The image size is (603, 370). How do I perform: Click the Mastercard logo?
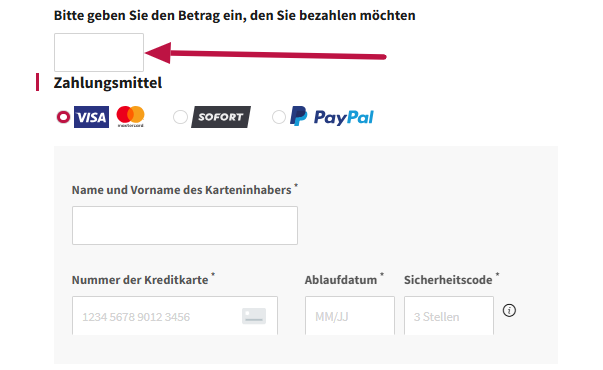pos(130,117)
